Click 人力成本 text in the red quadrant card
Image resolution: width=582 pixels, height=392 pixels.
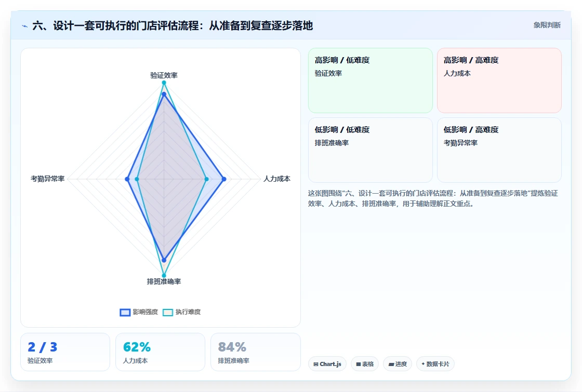(x=457, y=73)
